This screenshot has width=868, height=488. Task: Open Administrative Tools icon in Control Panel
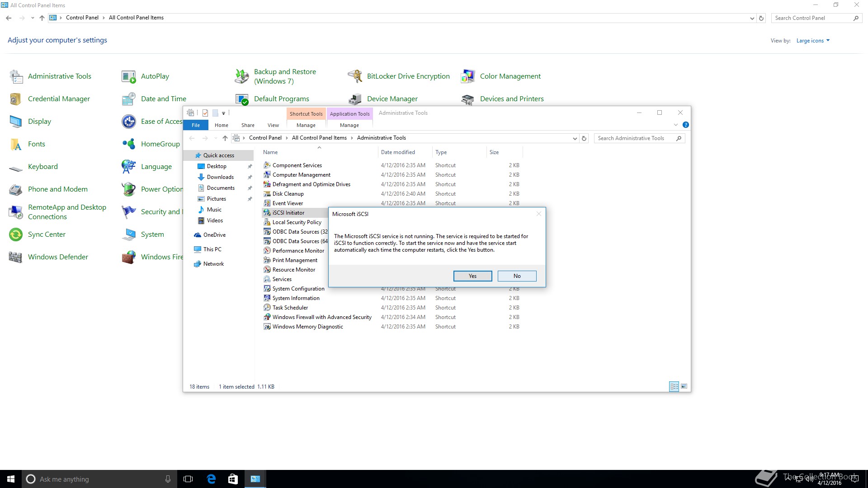16,76
